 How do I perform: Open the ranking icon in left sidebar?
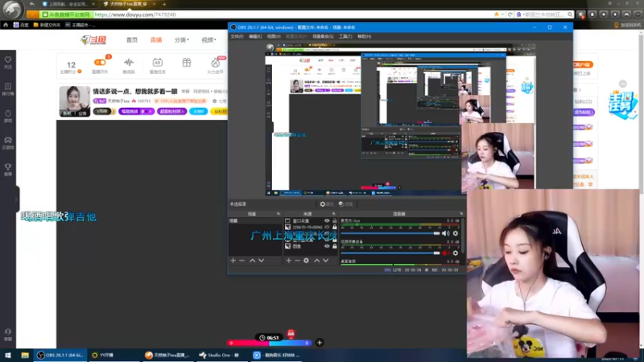click(8, 88)
